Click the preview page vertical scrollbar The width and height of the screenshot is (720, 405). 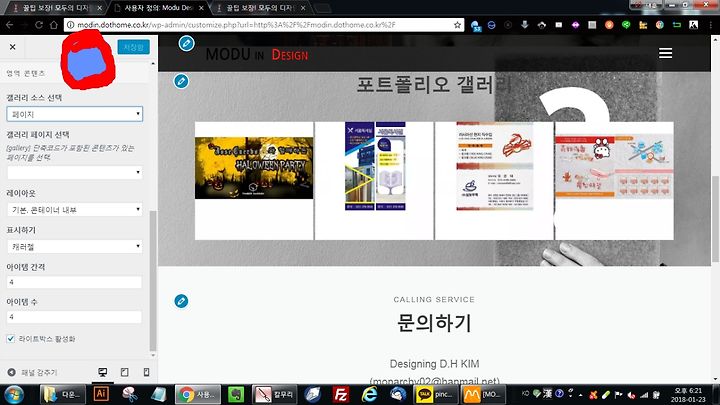(x=715, y=219)
